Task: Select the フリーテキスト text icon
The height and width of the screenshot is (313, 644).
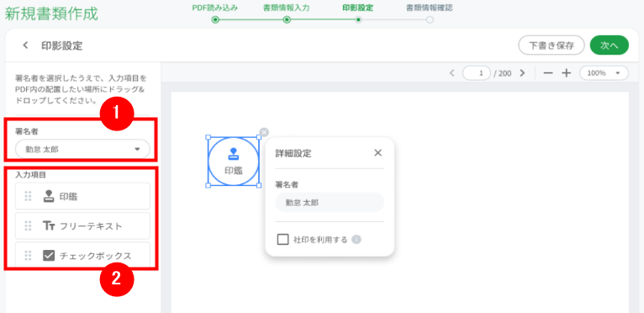Action: (x=49, y=225)
